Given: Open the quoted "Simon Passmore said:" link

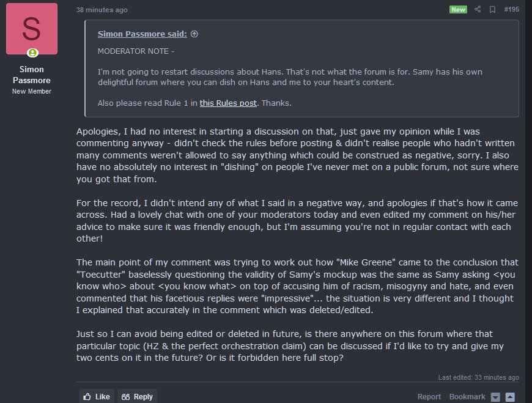Looking at the screenshot, I should [x=142, y=34].
